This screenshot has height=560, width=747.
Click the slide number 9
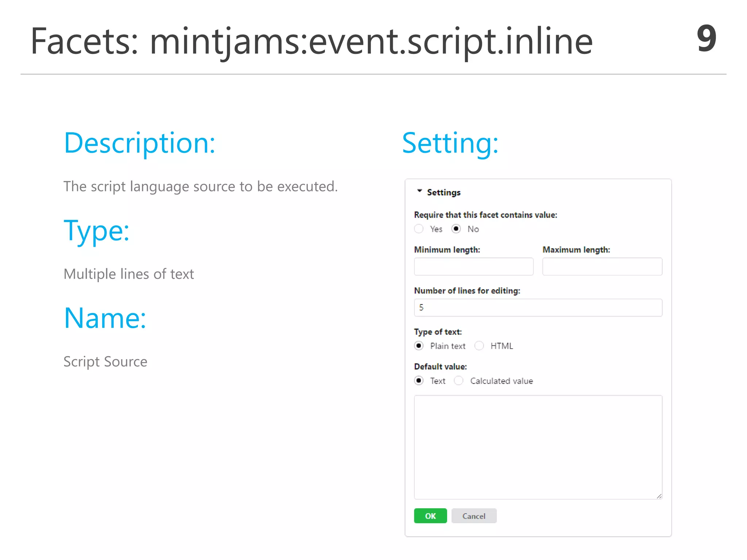tap(707, 38)
